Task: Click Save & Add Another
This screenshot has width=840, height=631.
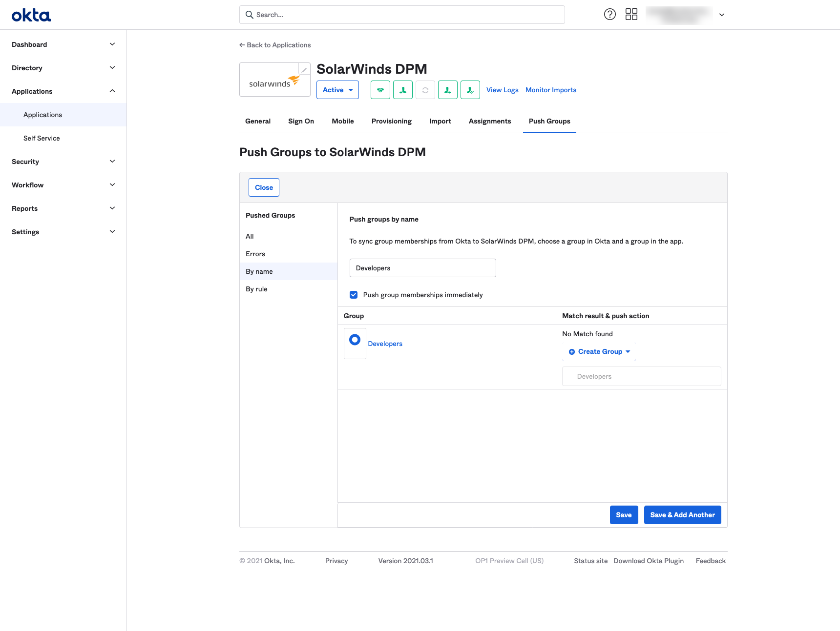Action: pyautogui.click(x=682, y=515)
